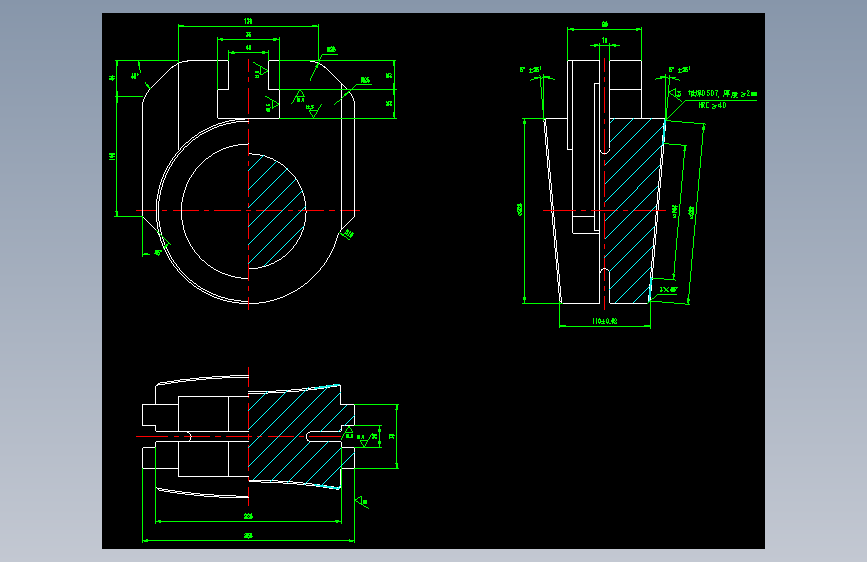867x562 pixels.
Task: Click the bottom chamfer callout in the section view
Action: click(x=668, y=289)
